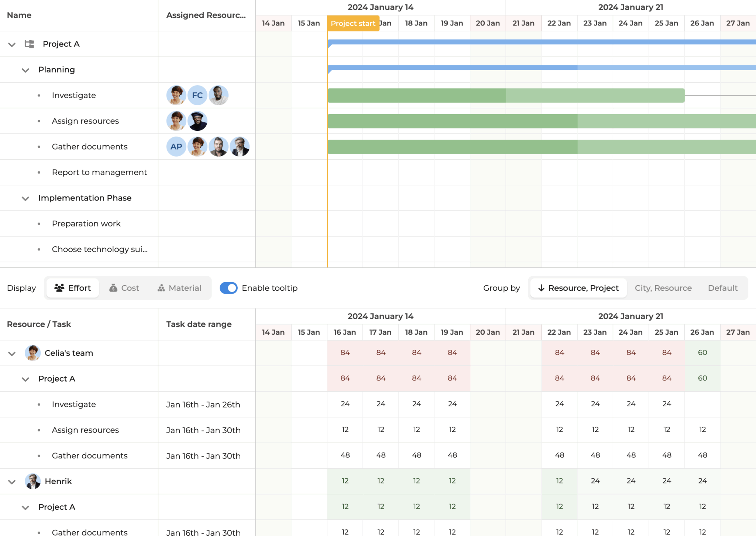
Task: Toggle the Enable tooltip switch
Action: pyautogui.click(x=228, y=288)
